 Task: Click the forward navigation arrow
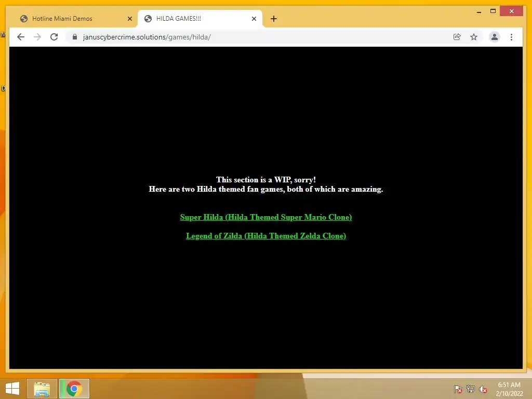point(37,37)
